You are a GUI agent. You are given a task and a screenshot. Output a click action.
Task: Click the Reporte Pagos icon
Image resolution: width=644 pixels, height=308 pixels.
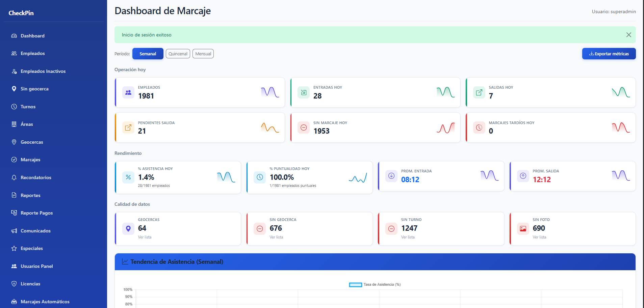tap(14, 213)
